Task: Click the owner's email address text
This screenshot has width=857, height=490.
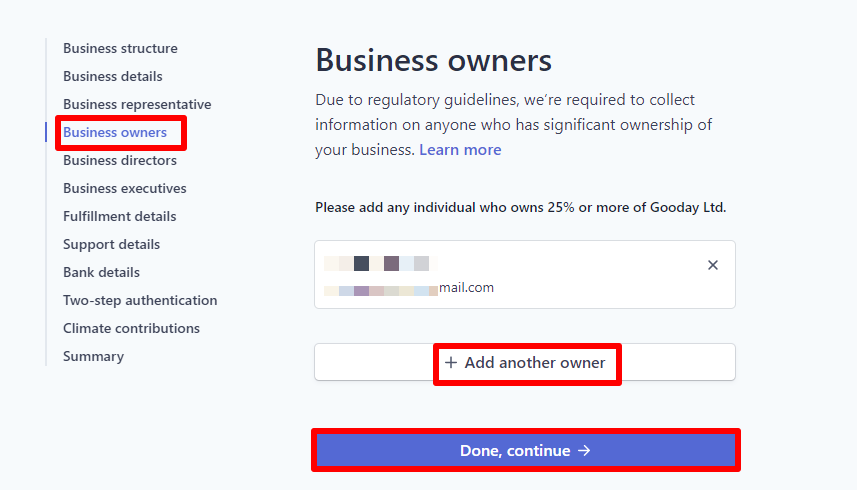Action: click(x=409, y=288)
